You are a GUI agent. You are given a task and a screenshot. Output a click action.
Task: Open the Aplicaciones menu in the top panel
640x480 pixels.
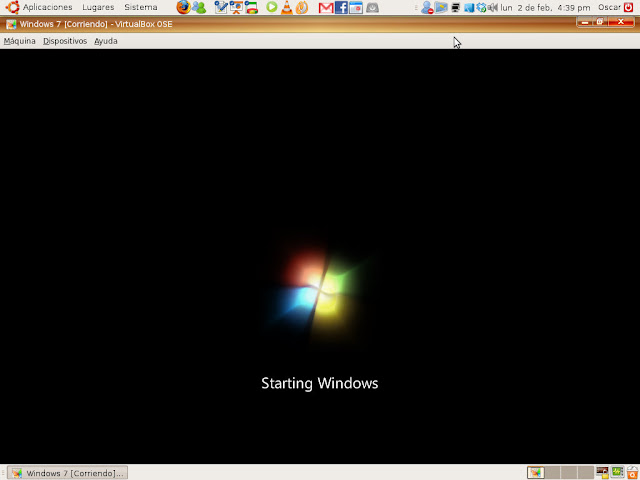click(x=47, y=7)
